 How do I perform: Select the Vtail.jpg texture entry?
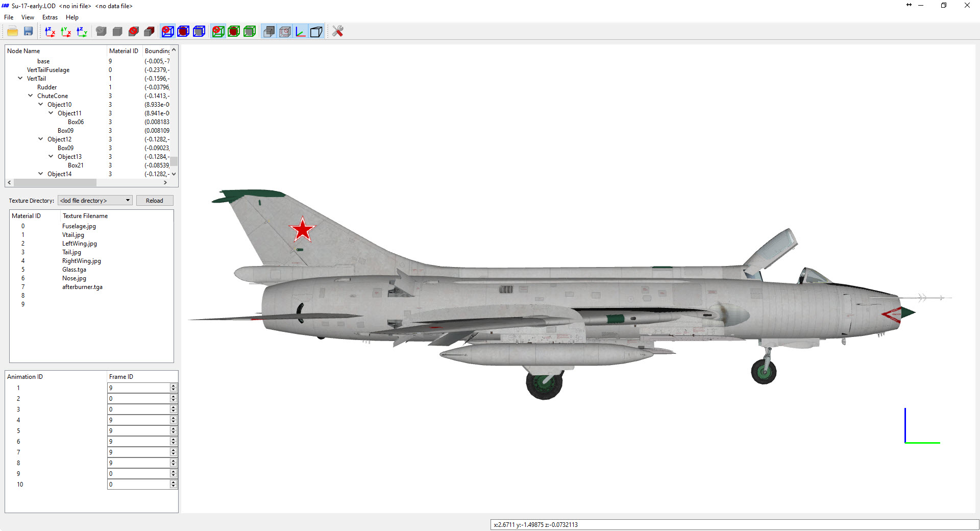tap(73, 235)
